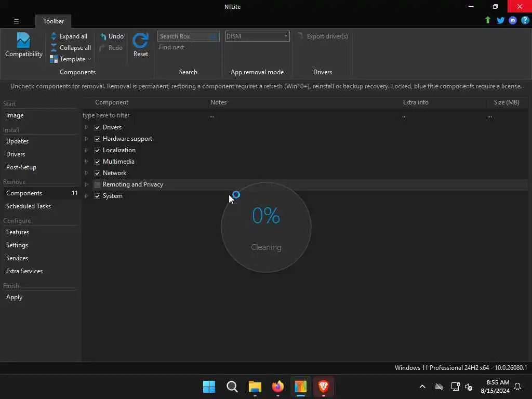Click the OneDrive cloud tray icon
The height and width of the screenshot is (399, 532).
coord(439,387)
